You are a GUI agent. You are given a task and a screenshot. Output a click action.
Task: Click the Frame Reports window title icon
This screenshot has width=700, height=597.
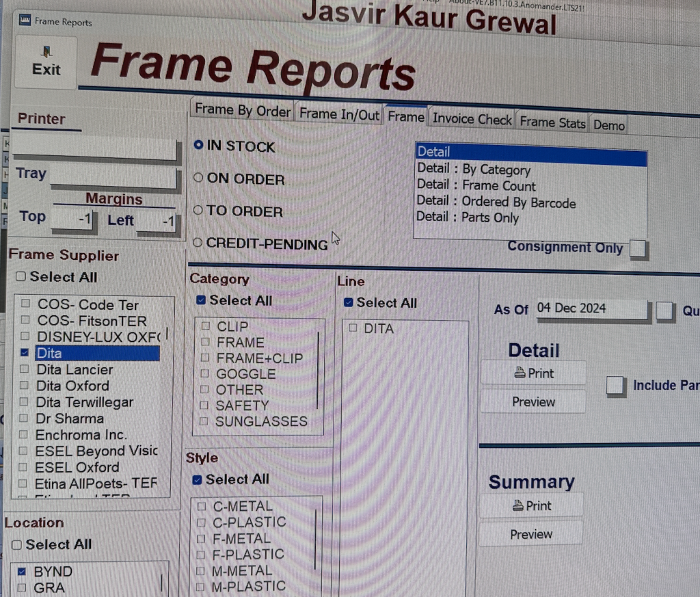(25, 20)
